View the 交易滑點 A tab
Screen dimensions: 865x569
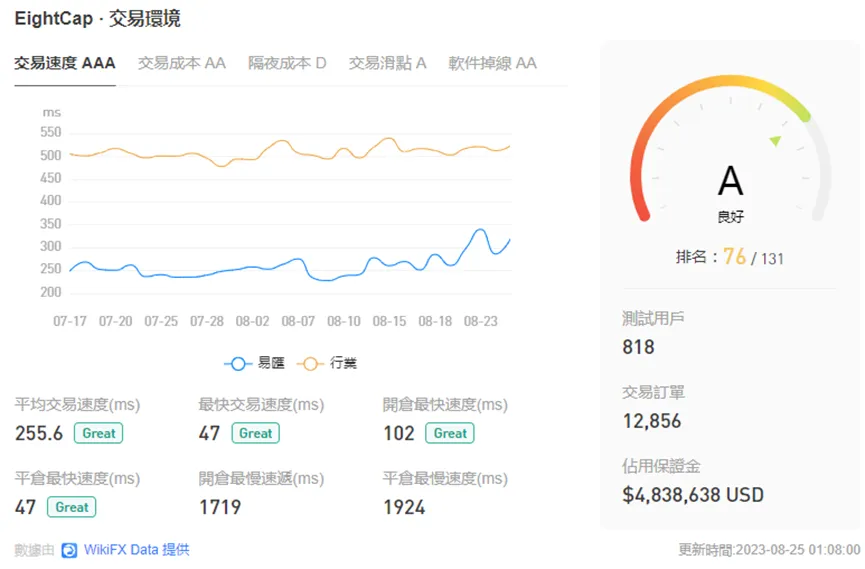(387, 63)
